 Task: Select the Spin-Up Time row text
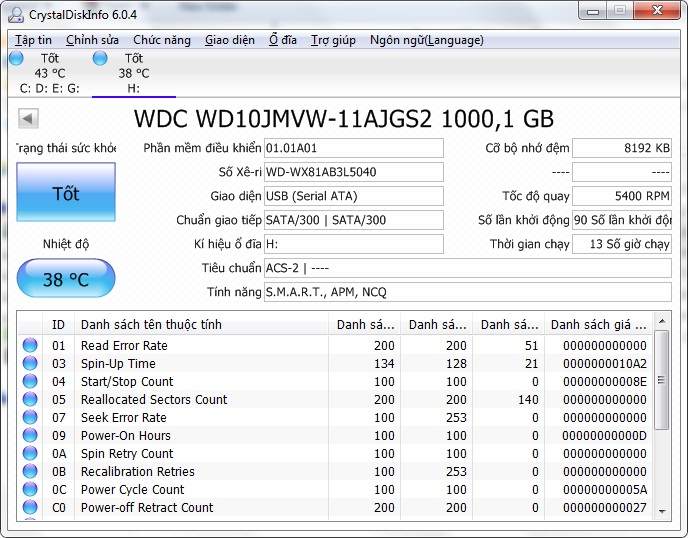[x=118, y=364]
